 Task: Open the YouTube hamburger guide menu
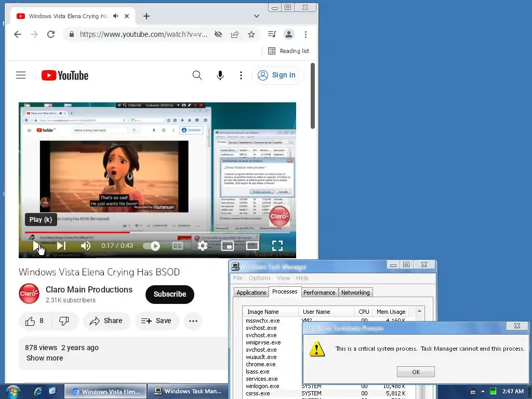coord(21,75)
